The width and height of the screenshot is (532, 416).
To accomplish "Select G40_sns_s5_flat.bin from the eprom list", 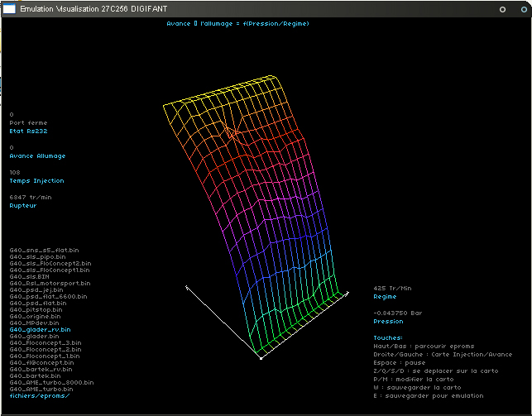I will (x=45, y=249).
